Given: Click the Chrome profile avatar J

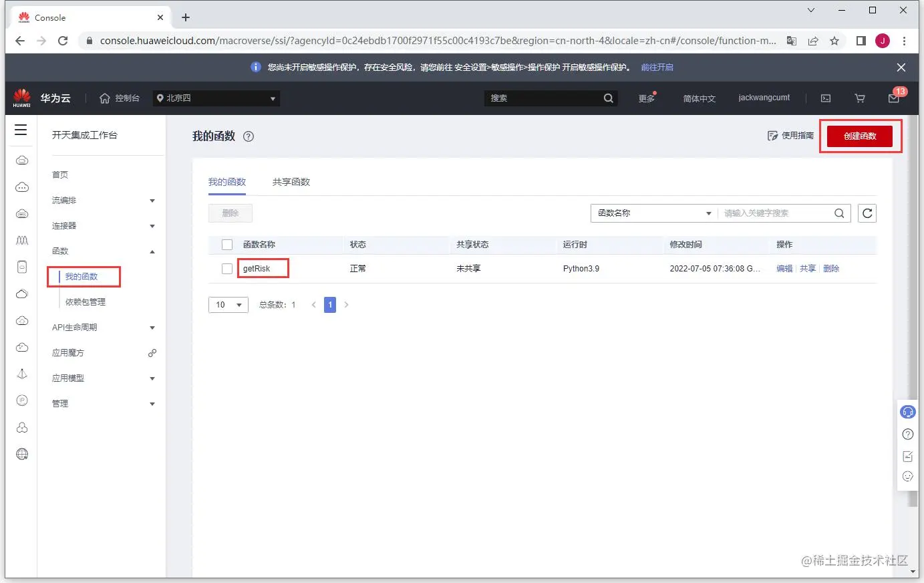Looking at the screenshot, I should [x=883, y=41].
